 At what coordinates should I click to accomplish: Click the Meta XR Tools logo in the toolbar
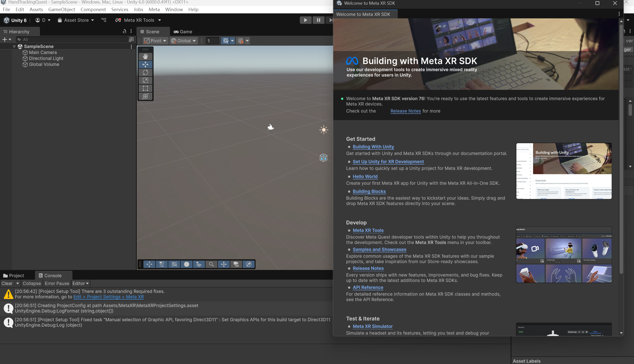tap(118, 20)
